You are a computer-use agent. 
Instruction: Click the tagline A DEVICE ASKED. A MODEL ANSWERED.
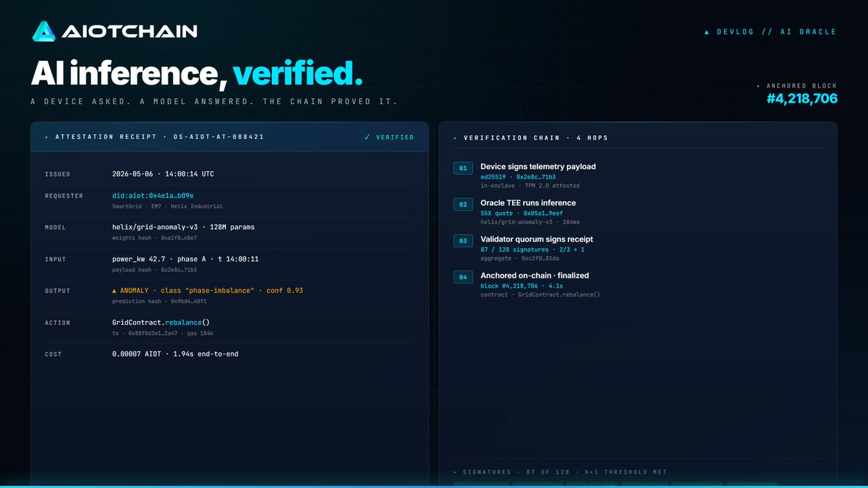click(x=214, y=102)
